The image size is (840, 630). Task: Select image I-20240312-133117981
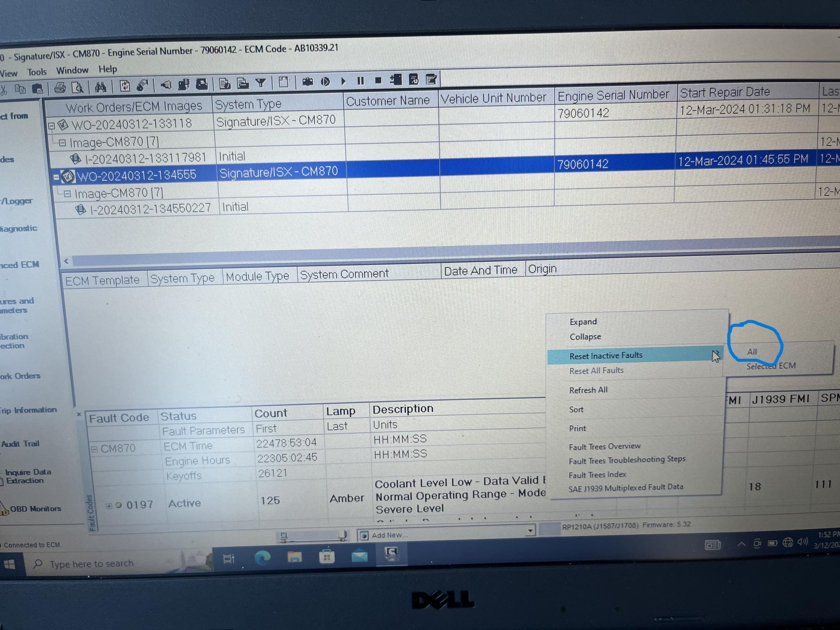145,158
